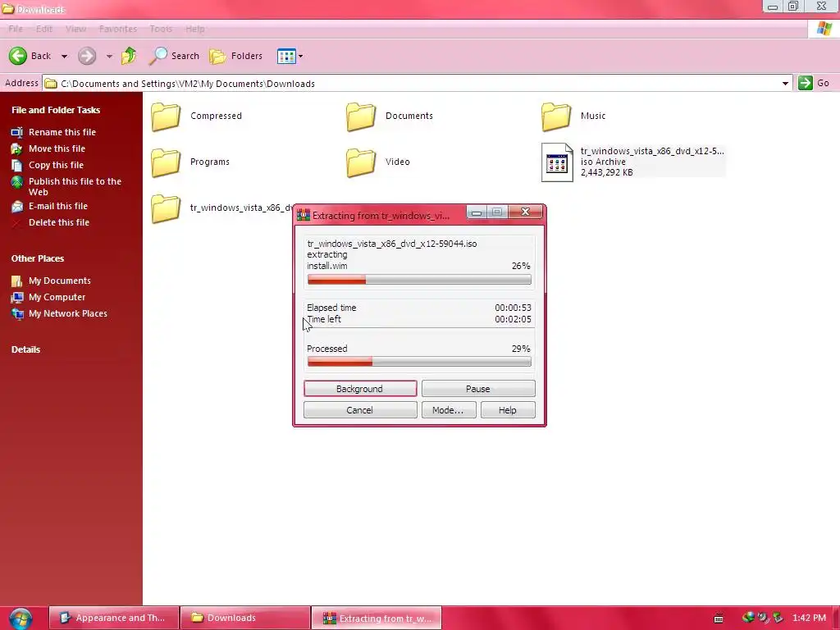Screen dimensions: 840x630
Task: Click the install.wim 26% progress bar
Action: point(419,280)
